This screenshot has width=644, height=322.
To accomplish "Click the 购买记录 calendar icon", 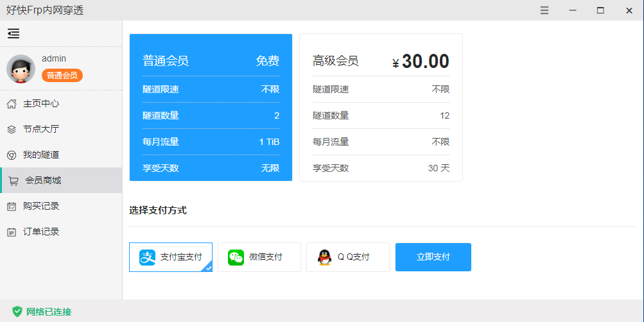I will pos(12,206).
